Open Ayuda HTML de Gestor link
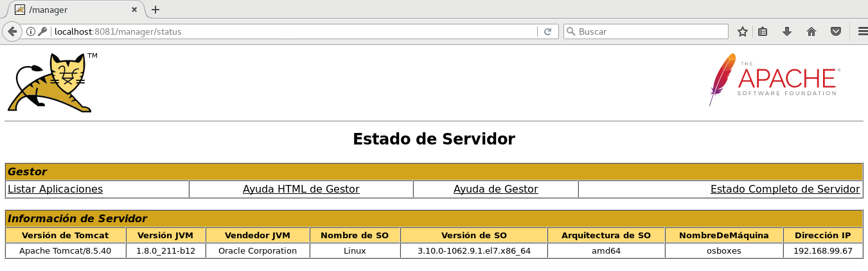This screenshot has width=868, height=271. click(301, 189)
